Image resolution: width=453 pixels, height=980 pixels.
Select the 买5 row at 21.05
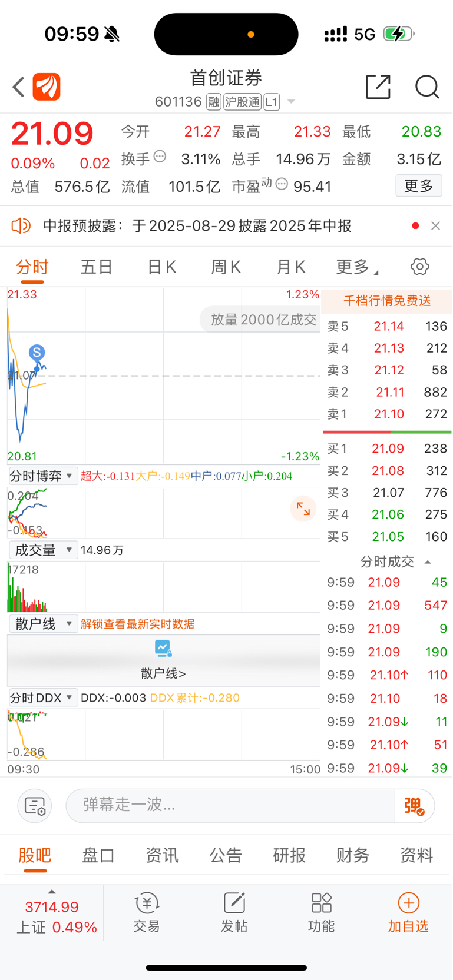click(x=387, y=537)
